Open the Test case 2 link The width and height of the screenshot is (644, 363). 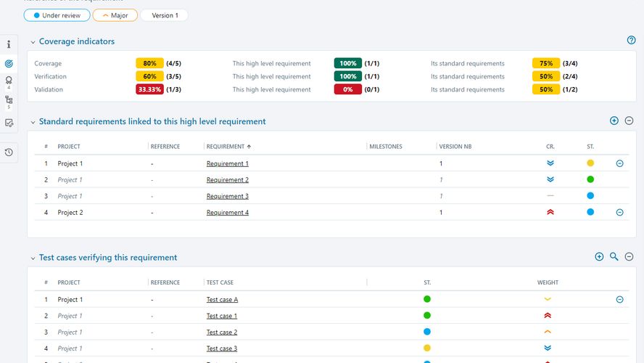pos(221,333)
